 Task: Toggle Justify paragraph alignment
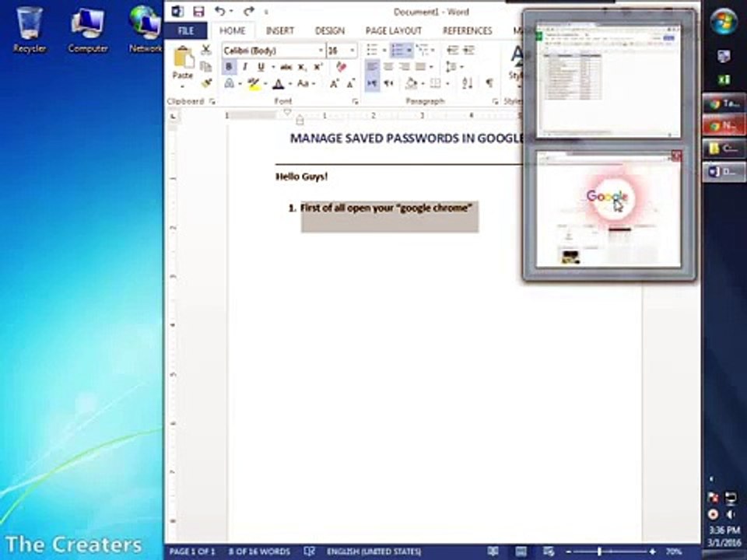[421, 67]
